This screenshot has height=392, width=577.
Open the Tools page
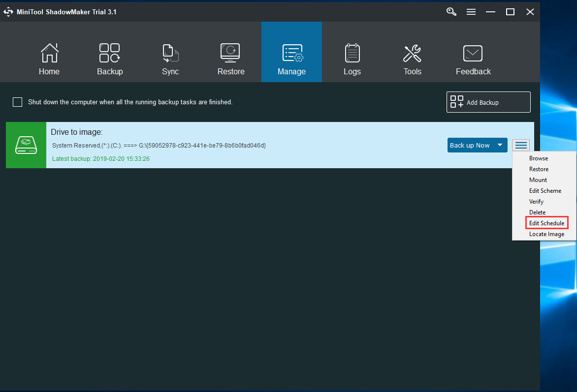tap(412, 58)
